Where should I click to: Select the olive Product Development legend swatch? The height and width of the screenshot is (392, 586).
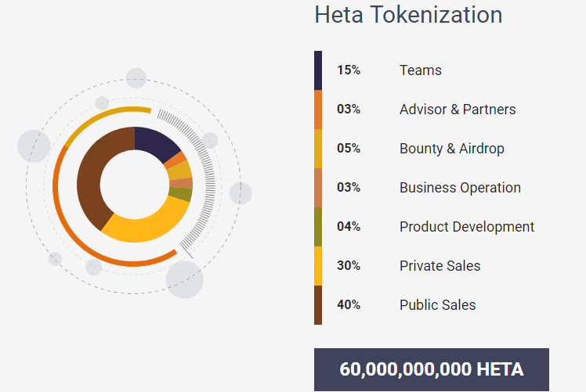(x=318, y=227)
